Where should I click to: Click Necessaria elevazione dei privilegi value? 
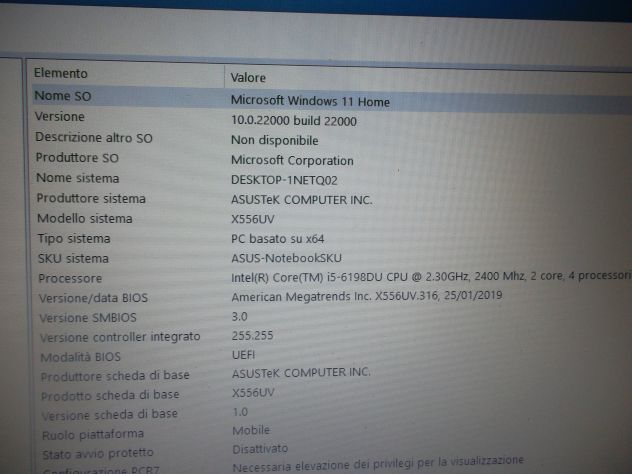click(378, 464)
